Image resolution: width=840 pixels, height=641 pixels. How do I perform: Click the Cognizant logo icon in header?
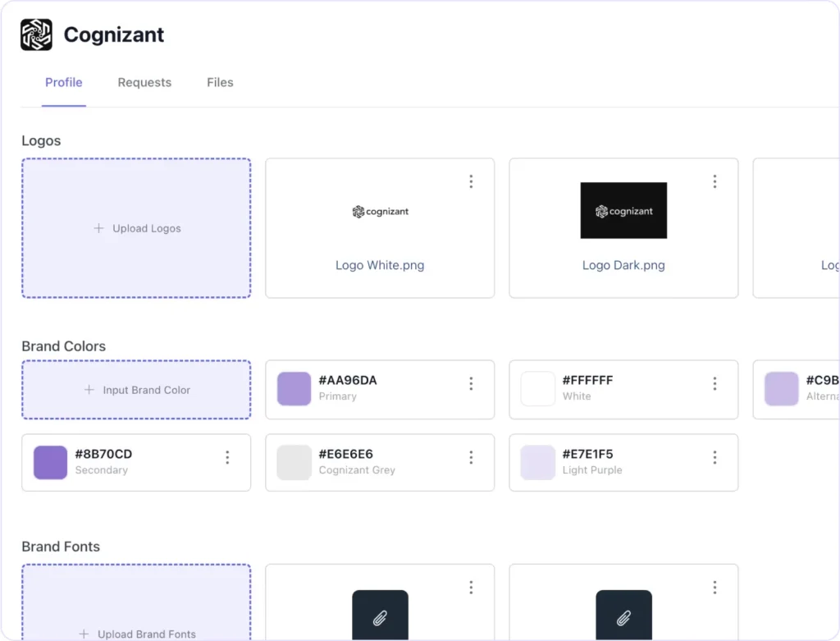pos(36,35)
